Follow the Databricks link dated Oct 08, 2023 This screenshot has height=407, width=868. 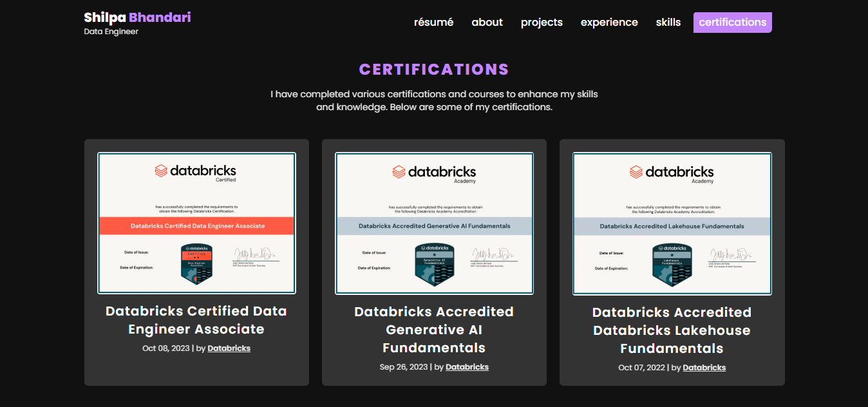[x=229, y=348]
